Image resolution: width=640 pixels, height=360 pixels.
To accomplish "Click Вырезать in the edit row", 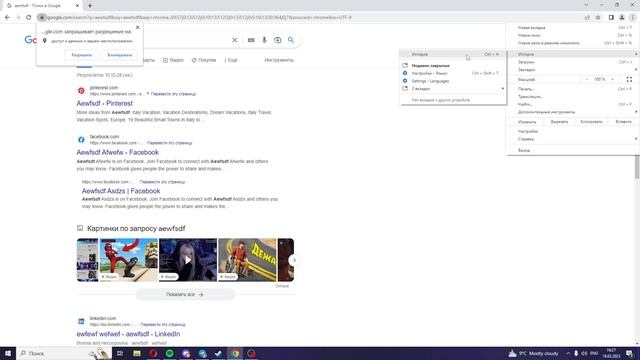I will coord(559,122).
